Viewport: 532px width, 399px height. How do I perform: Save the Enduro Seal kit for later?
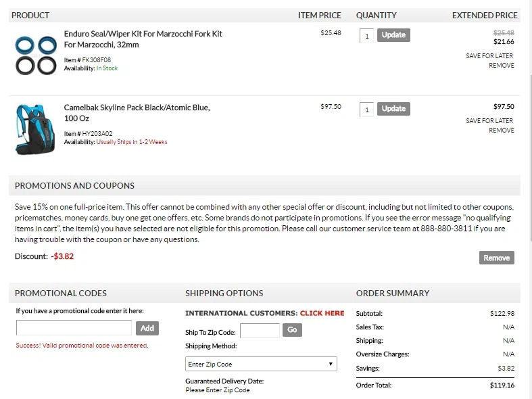(489, 55)
